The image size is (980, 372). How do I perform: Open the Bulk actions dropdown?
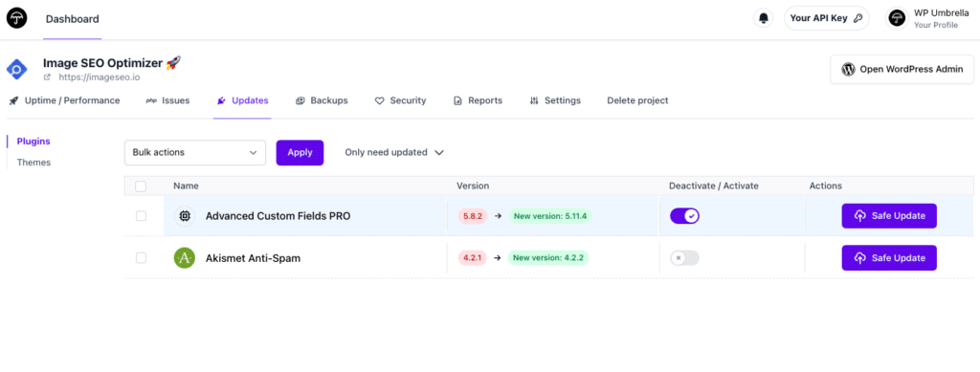[195, 152]
